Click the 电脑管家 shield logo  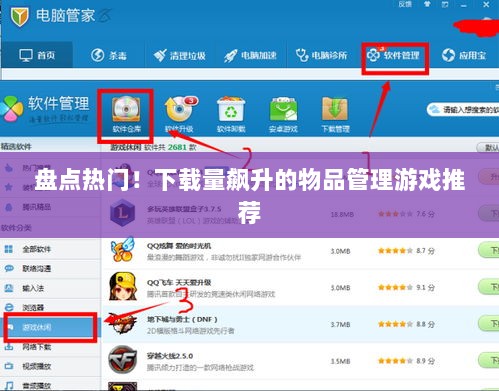coord(19,16)
